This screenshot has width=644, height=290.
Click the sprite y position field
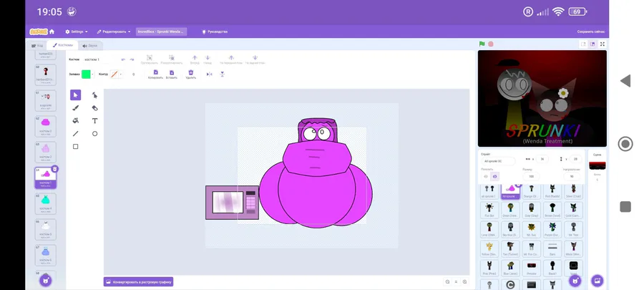coord(575,159)
